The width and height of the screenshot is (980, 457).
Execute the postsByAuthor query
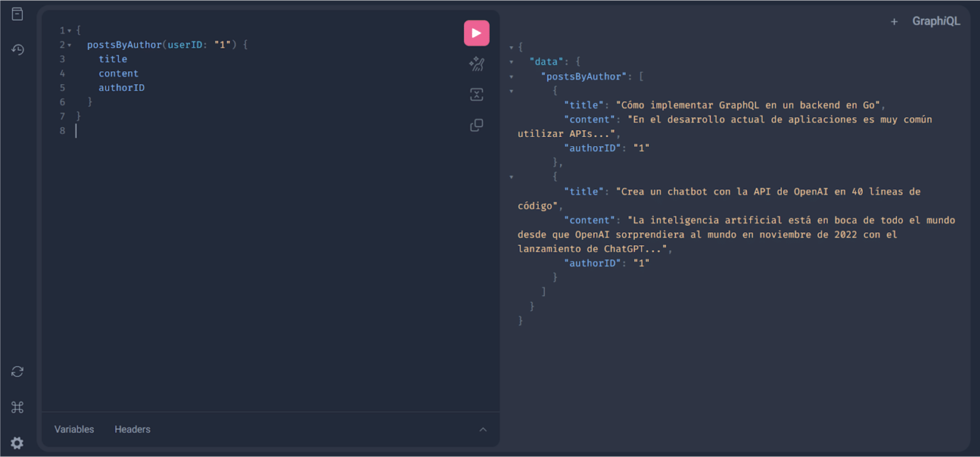click(476, 33)
